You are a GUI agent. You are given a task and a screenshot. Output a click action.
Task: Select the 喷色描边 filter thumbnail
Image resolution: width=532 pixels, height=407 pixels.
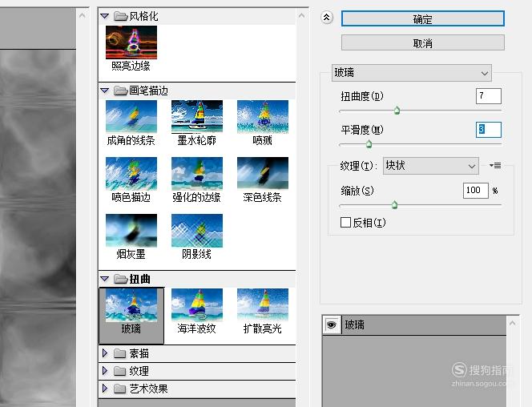(x=131, y=173)
